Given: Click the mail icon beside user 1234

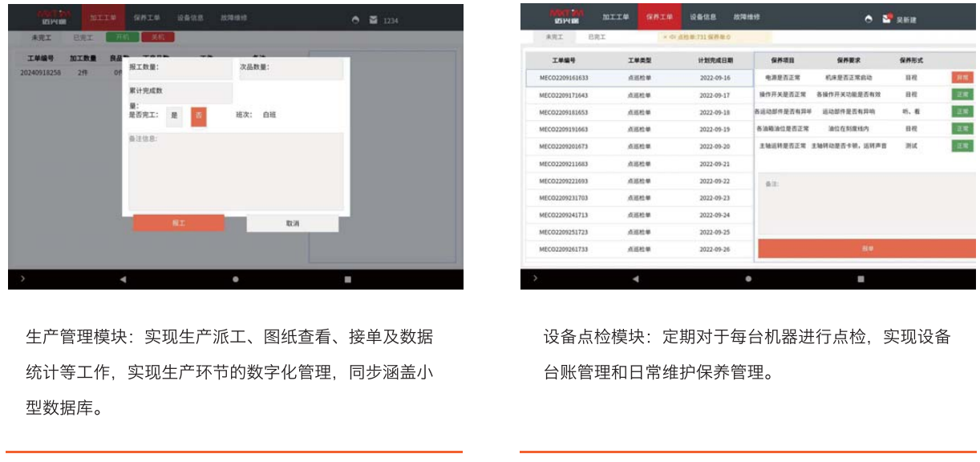Looking at the screenshot, I should click(374, 19).
